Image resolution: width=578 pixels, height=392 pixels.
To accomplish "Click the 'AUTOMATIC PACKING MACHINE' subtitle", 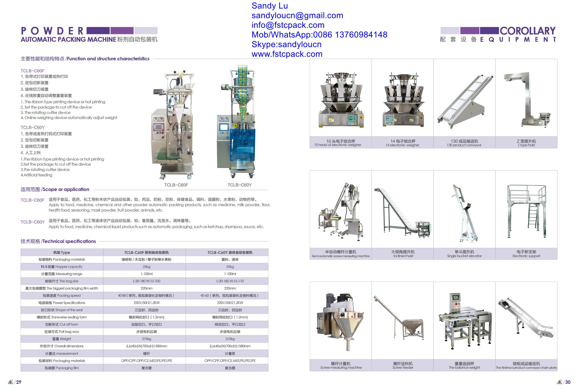I will [x=68, y=40].
